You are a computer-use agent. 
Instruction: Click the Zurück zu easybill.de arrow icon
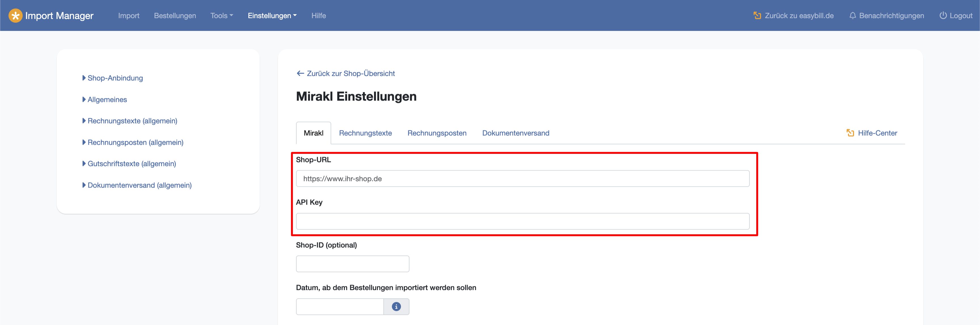point(757,16)
